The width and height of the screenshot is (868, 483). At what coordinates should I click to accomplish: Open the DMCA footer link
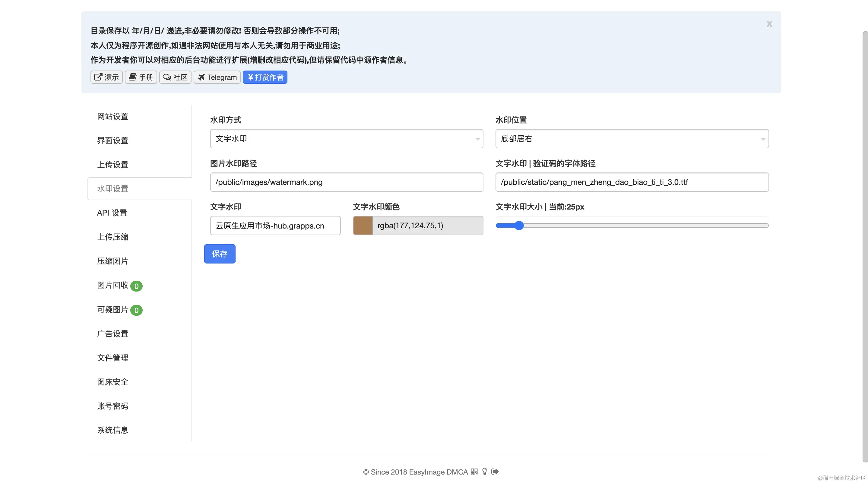click(x=457, y=472)
